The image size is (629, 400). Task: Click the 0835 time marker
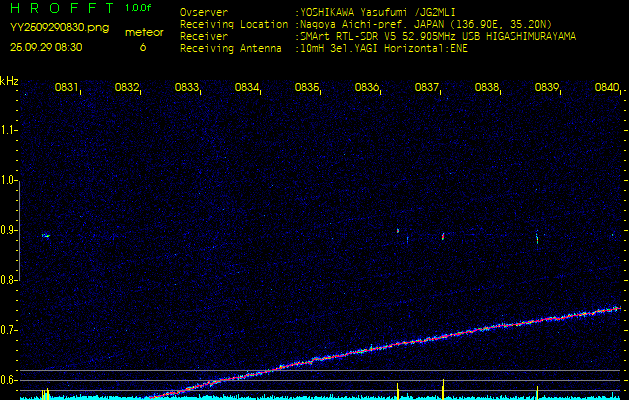(307, 88)
